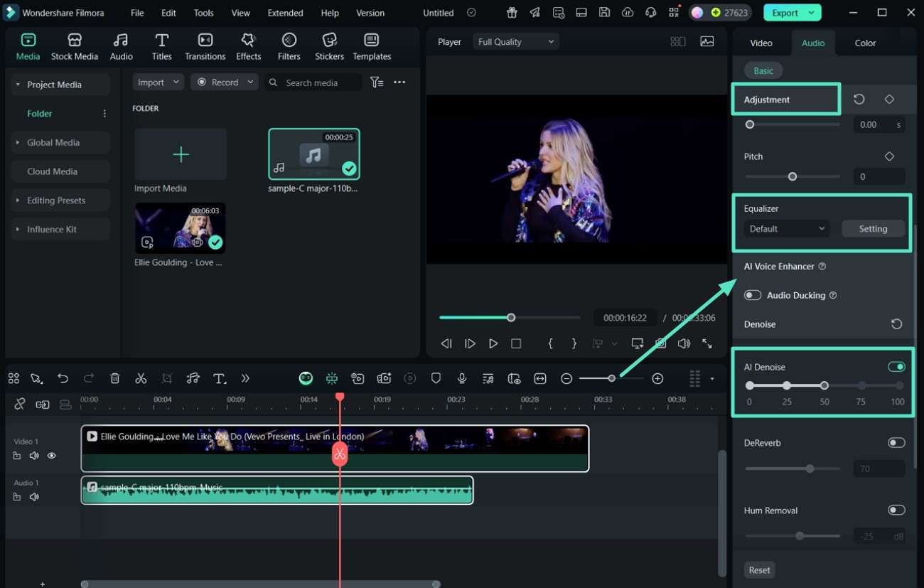The width and height of the screenshot is (924, 588).
Task: Open the Transitions tab
Action: coord(205,47)
